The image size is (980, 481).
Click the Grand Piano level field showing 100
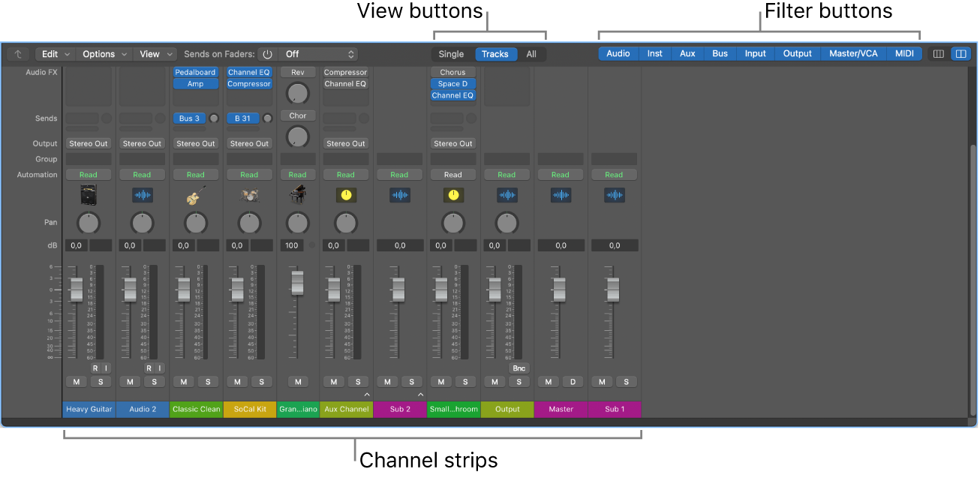(x=292, y=245)
